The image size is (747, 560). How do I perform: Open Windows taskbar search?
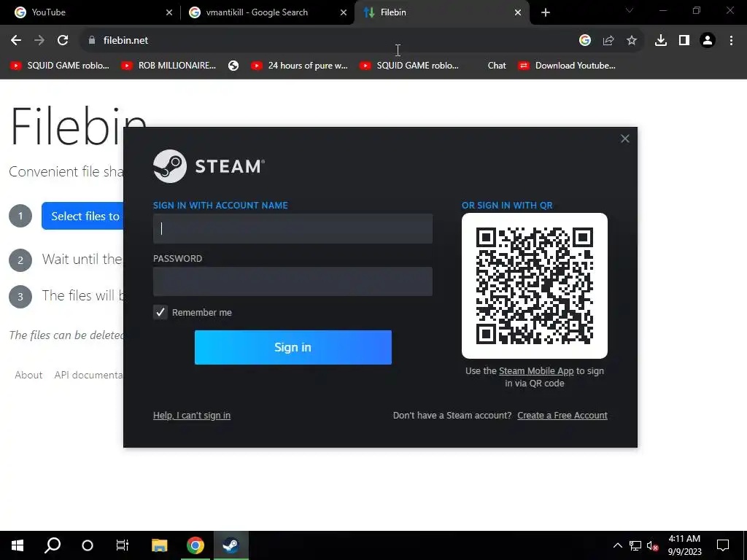pos(53,545)
